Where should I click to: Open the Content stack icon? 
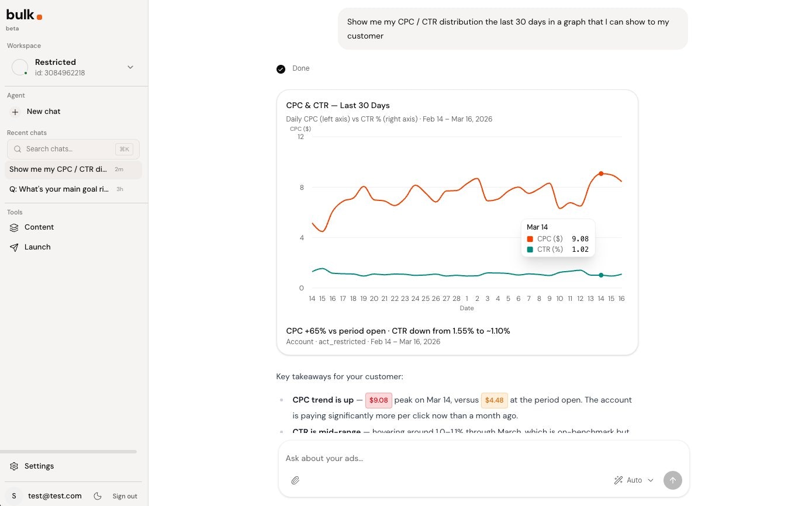[x=15, y=227]
